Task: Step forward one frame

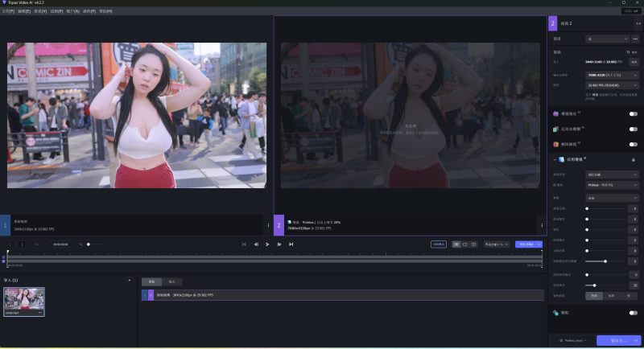Action: point(279,244)
